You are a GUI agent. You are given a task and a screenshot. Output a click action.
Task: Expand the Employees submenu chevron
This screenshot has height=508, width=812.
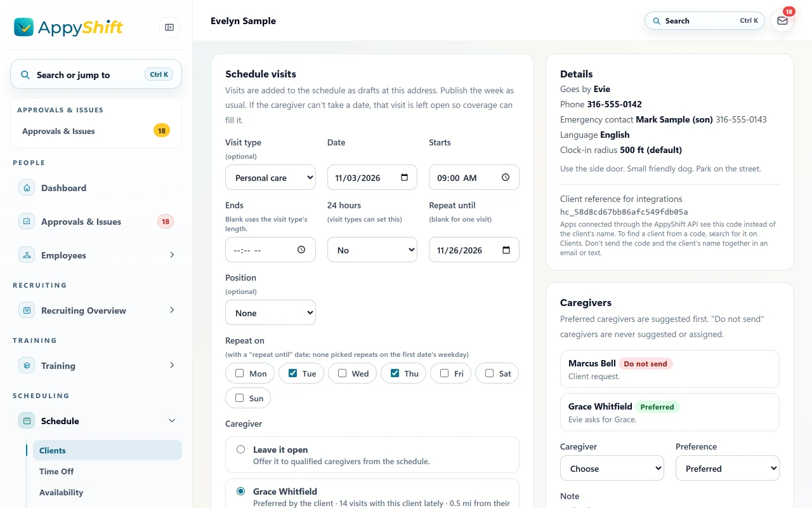(x=172, y=255)
